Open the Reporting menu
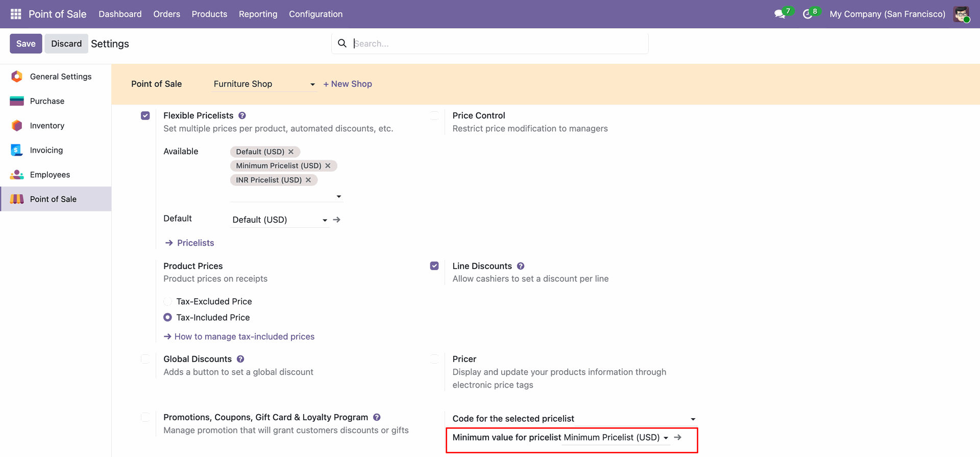The width and height of the screenshot is (980, 457). 258,14
